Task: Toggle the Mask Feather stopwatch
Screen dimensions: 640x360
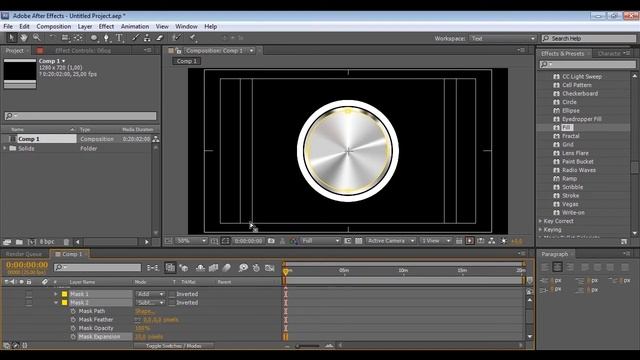Action: tap(73, 320)
